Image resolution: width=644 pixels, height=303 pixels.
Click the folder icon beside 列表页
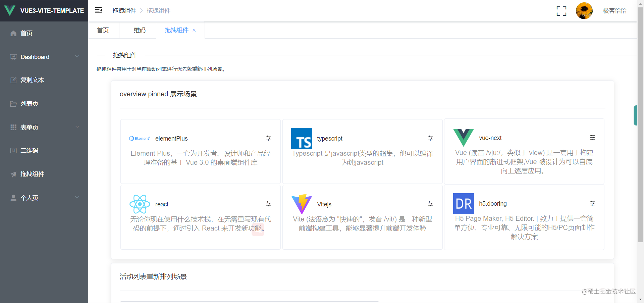click(13, 104)
